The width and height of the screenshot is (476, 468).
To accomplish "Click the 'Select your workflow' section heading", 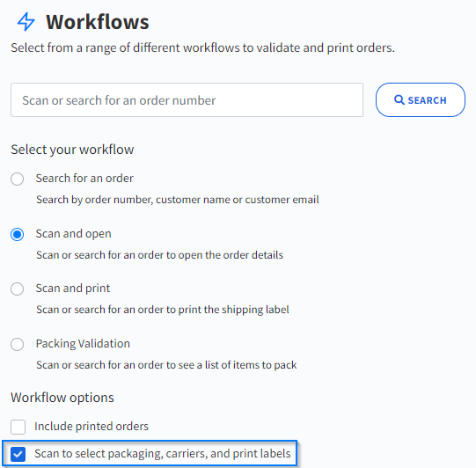I will [x=72, y=150].
